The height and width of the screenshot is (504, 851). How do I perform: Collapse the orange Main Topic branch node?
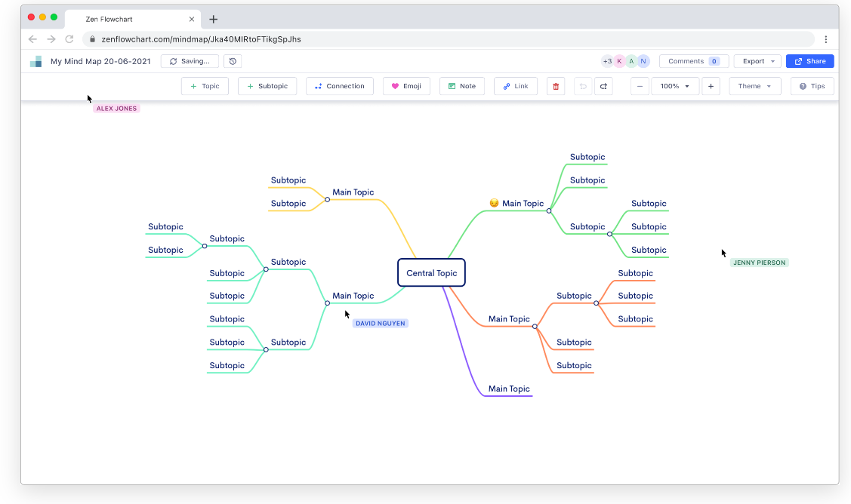point(535,326)
